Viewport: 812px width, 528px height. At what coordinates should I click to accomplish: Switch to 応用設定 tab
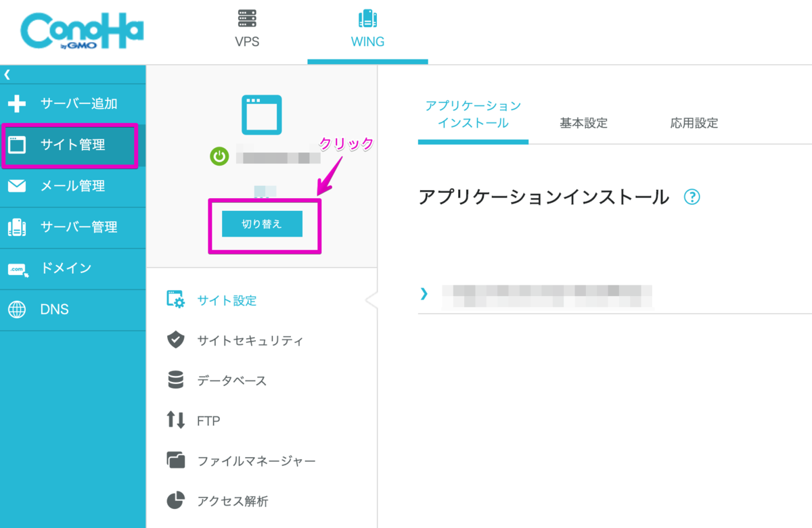pyautogui.click(x=694, y=123)
